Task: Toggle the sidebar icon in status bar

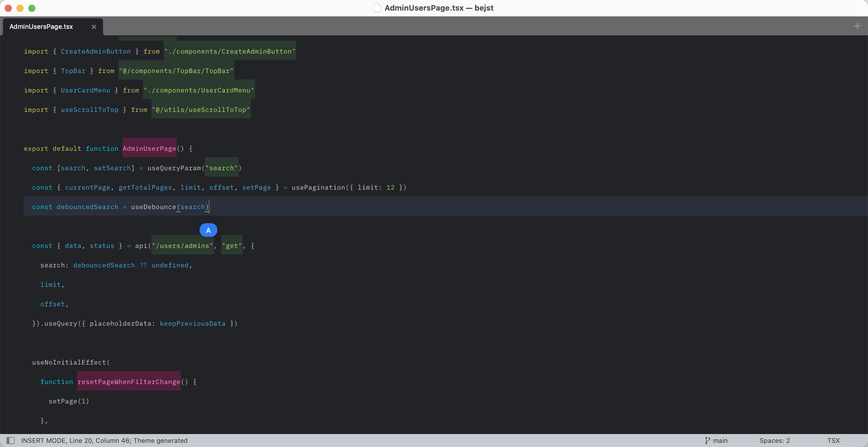Action: click(11, 440)
